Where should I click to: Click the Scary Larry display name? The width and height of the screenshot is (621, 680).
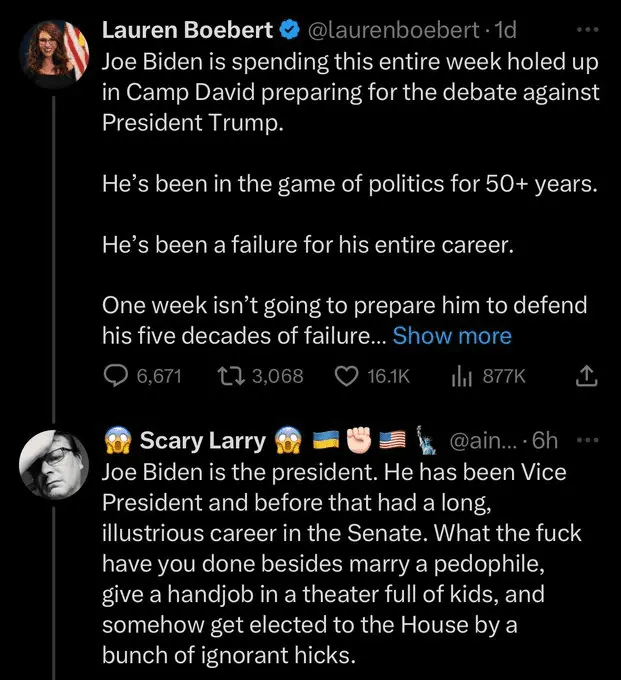202,441
